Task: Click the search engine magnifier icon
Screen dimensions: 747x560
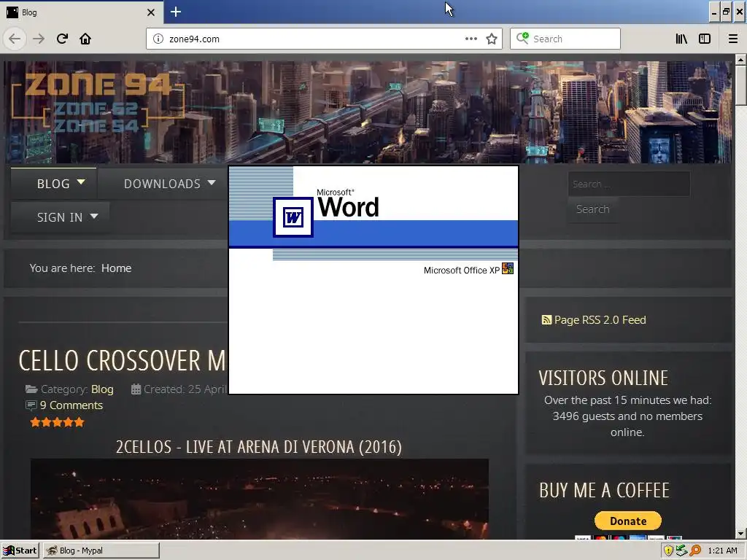Action: click(522, 38)
